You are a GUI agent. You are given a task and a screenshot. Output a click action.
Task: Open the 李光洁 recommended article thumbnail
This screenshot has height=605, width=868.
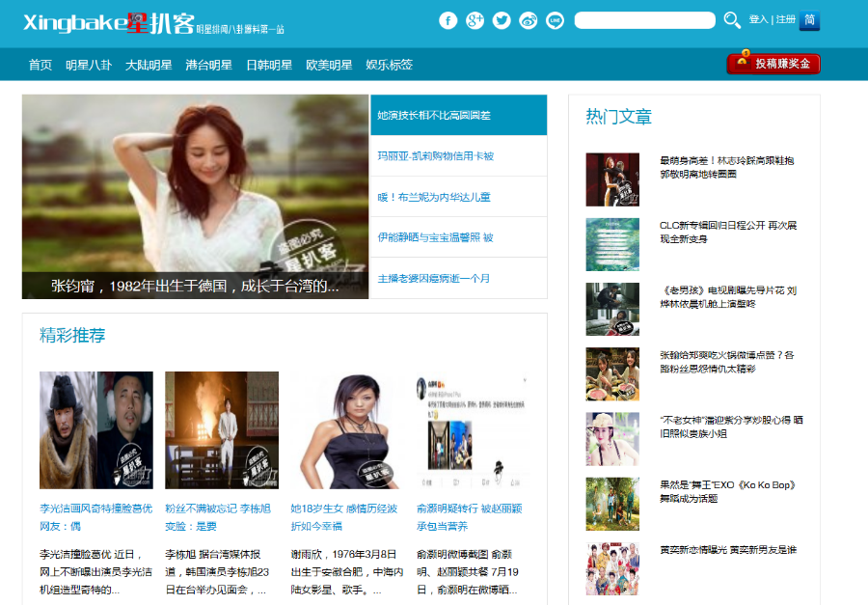[95, 429]
